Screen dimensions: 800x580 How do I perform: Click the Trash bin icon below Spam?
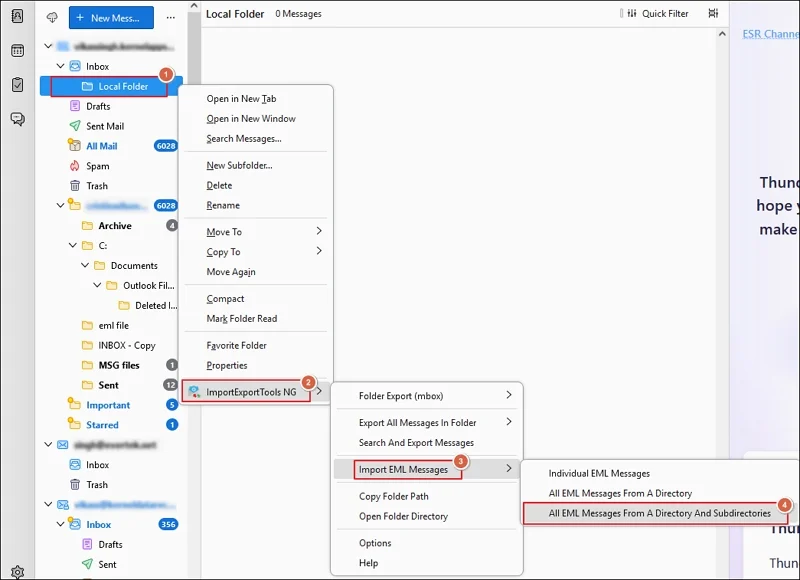[74, 186]
